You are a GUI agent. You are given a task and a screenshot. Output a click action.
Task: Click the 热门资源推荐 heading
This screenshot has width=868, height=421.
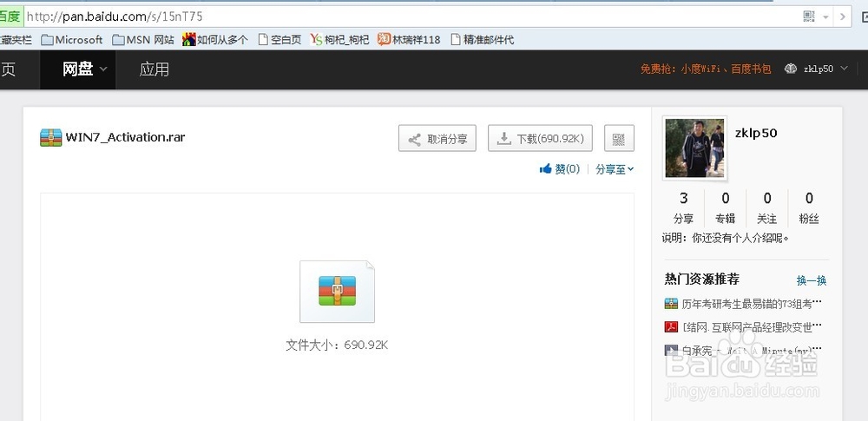coord(702,280)
